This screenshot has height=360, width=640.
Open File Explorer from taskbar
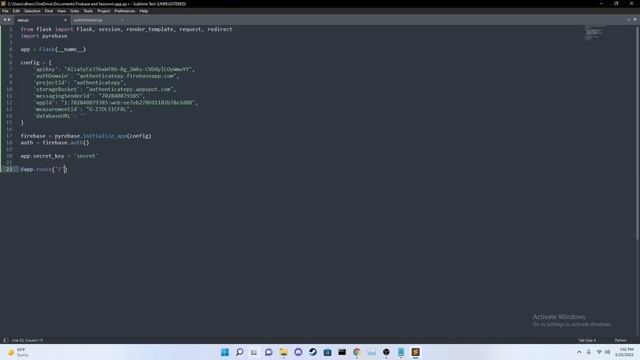click(283, 352)
